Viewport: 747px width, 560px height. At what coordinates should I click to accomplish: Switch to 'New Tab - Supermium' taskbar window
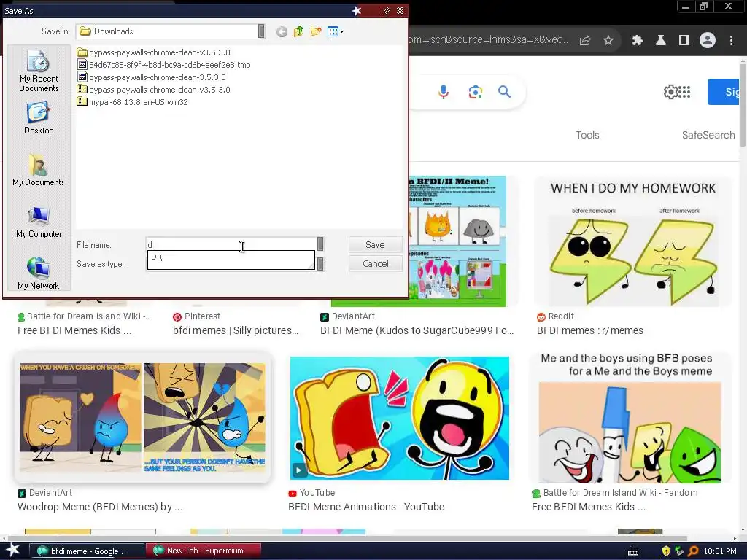click(204, 551)
